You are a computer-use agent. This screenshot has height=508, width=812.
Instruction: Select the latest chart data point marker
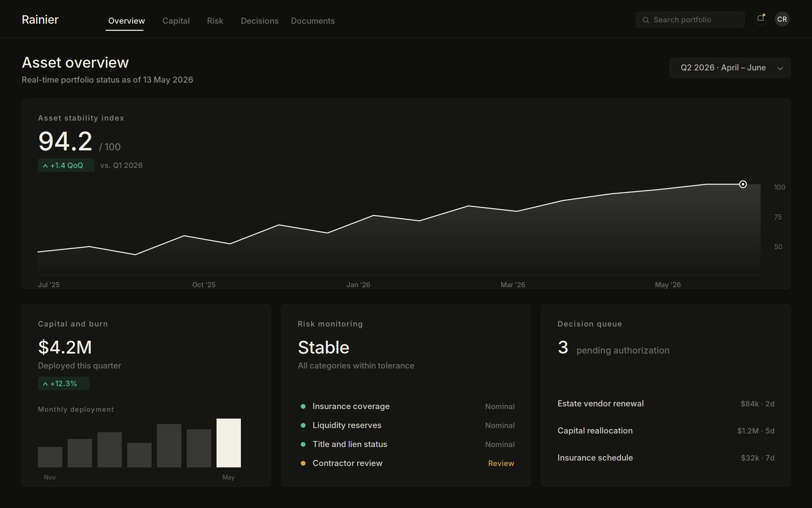[743, 184]
